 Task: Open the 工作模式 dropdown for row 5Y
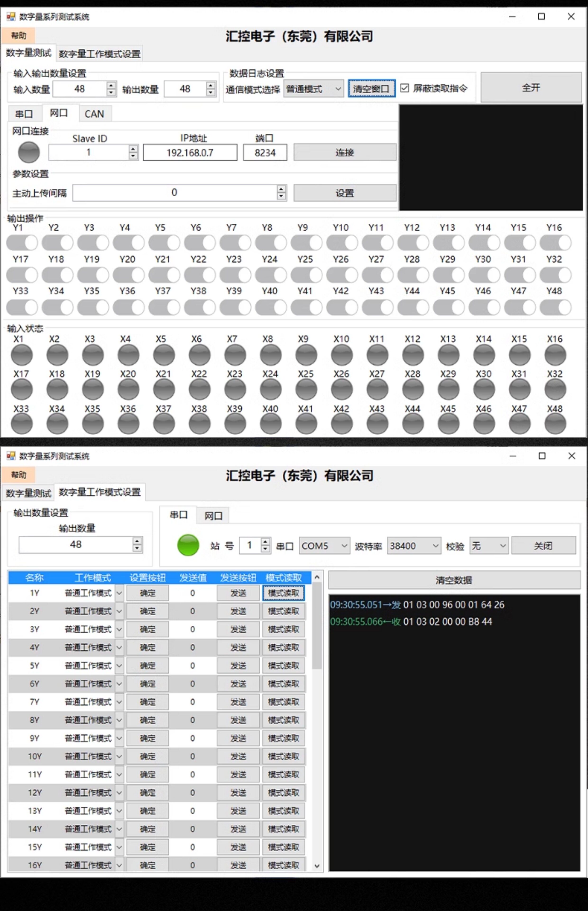[x=119, y=666]
